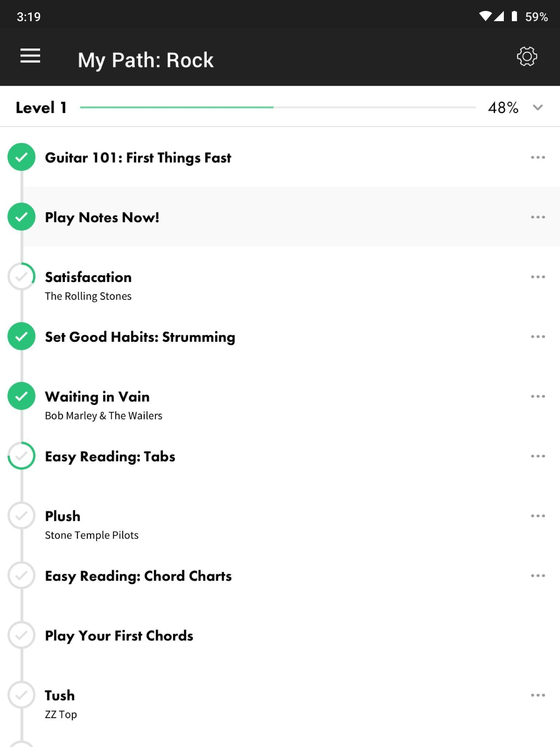Open more options for Satisfacation song
Image resolution: width=560 pixels, height=747 pixels.
point(538,277)
